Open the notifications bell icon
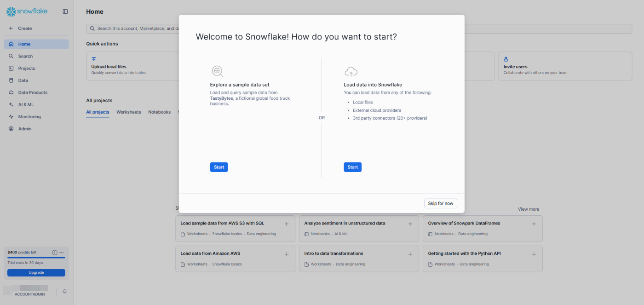The height and width of the screenshot is (305, 644). tap(64, 291)
